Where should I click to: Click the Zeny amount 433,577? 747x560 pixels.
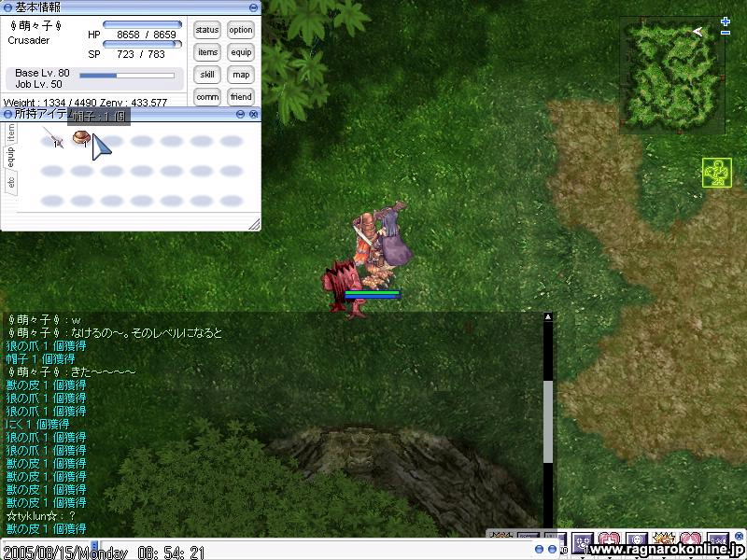148,102
